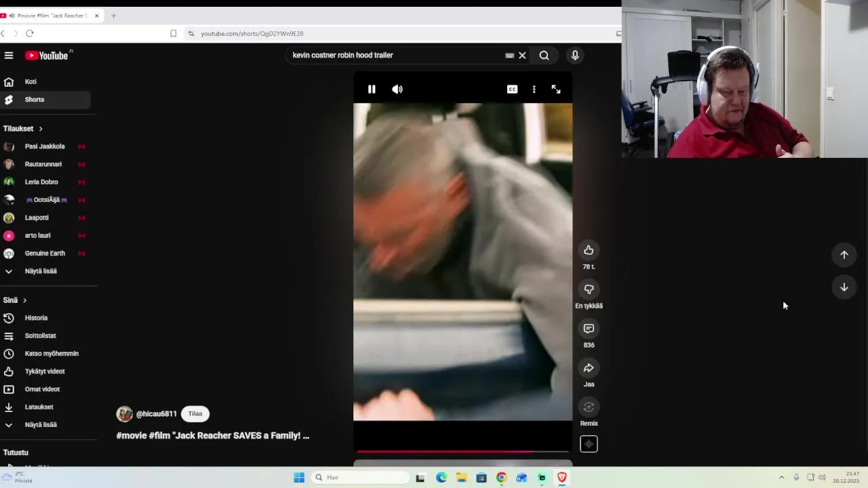Viewport: 868px width, 488px height.
Task: Open Pasi Jaakkola subscription channel
Action: pos(45,146)
